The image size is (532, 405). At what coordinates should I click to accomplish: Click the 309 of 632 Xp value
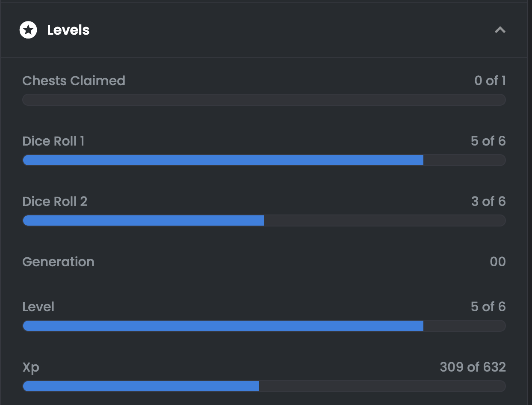coord(473,367)
